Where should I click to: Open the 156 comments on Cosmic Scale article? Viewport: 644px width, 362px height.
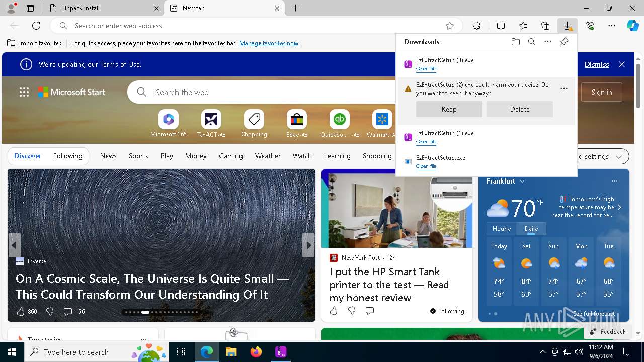pos(74,312)
